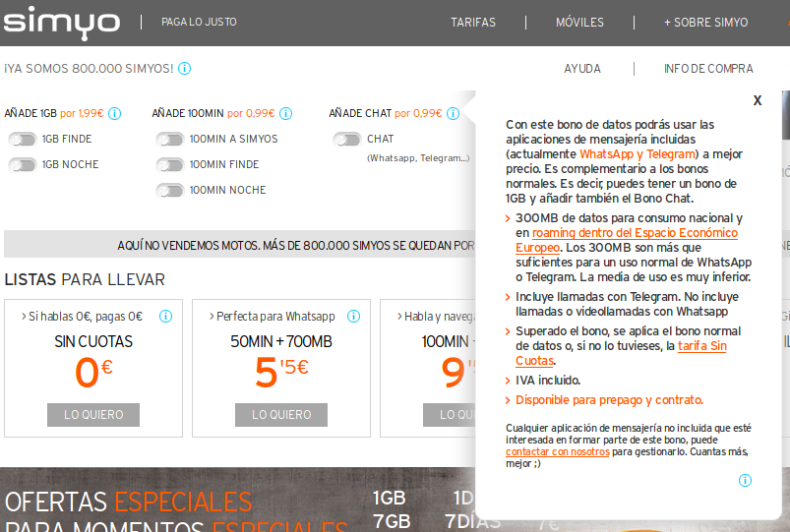Open the + SOBRE SIMYO menu
This screenshot has width=790, height=532.
coord(705,23)
